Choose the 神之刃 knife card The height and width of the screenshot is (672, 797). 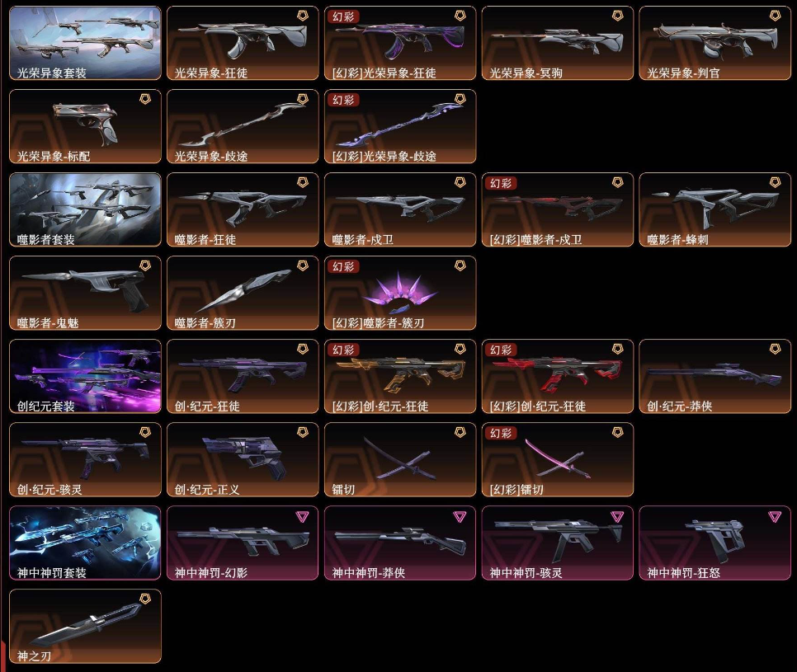(x=85, y=627)
